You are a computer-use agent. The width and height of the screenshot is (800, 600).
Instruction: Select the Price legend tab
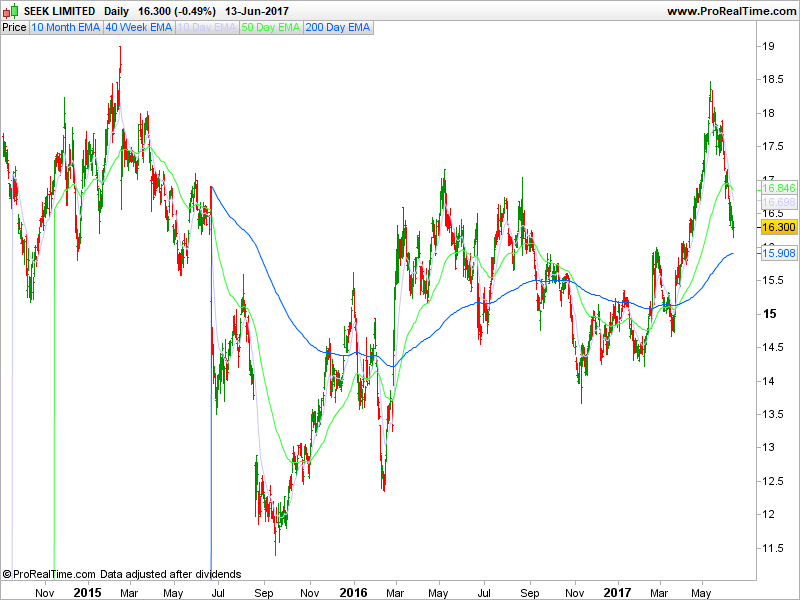tap(14, 28)
